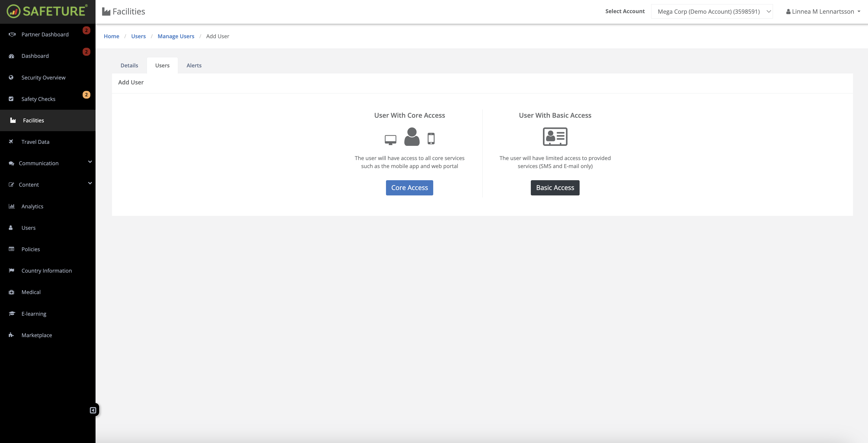868x443 pixels.
Task: Click the Basic Access button
Action: click(x=555, y=187)
